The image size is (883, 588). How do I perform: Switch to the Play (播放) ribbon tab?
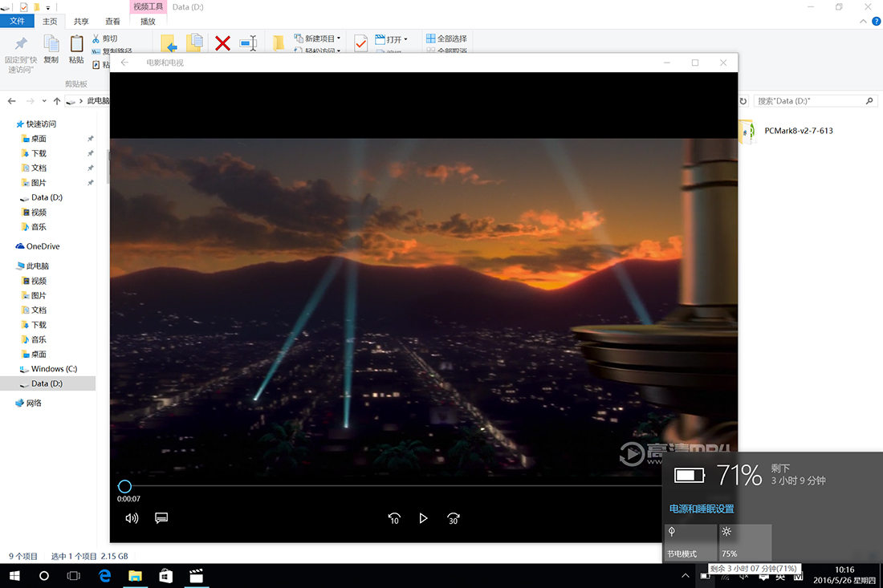pos(149,22)
